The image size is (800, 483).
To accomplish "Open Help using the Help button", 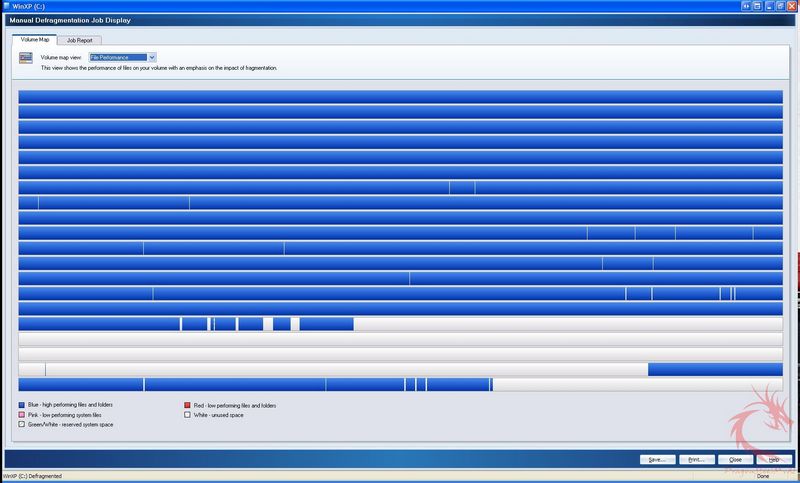I will pyautogui.click(x=773, y=459).
